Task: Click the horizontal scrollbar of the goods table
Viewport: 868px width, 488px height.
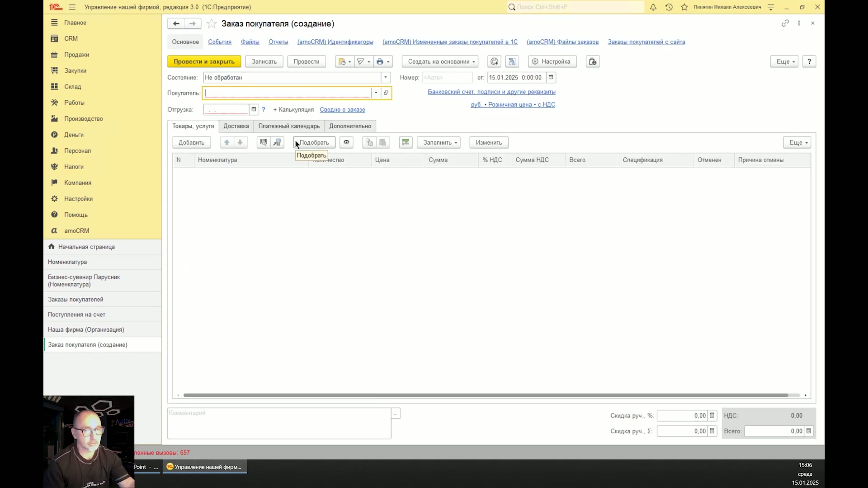Action: [x=486, y=395]
